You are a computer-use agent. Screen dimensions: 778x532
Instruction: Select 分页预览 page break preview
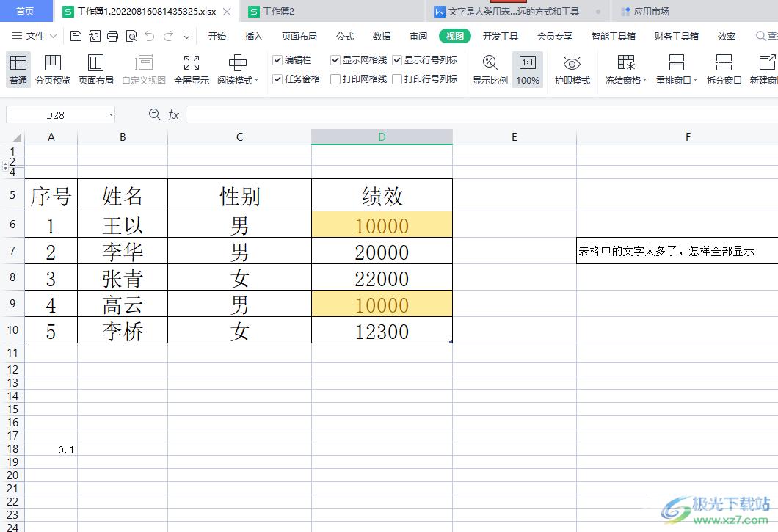[x=53, y=70]
